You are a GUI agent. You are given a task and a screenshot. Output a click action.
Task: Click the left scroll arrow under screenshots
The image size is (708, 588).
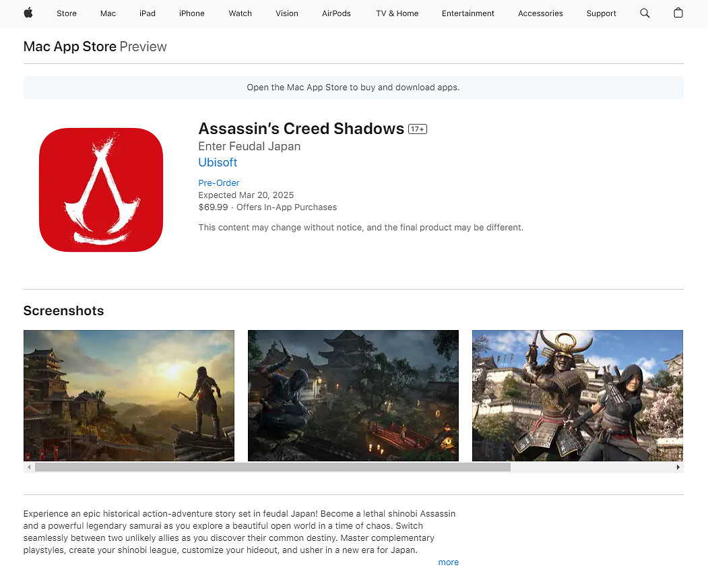29,467
